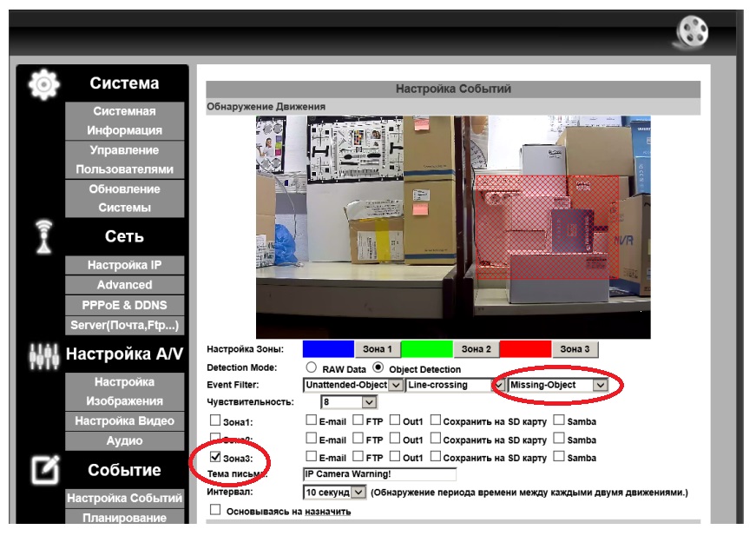Click the Зона 3 button
Viewport: 756px width, 536px height.
tap(575, 349)
